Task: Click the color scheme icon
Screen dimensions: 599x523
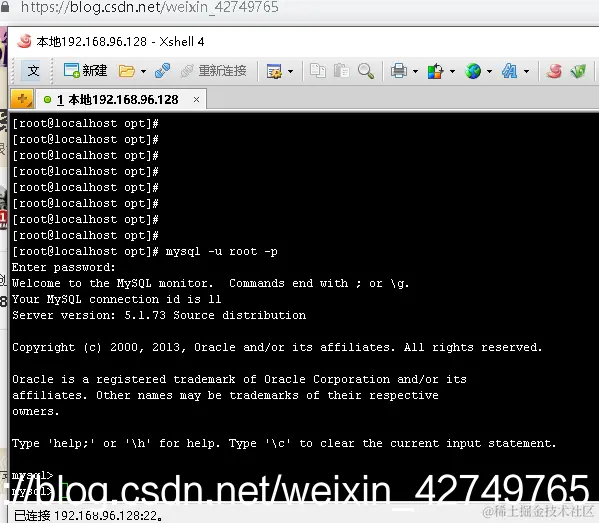Action: 435,71
